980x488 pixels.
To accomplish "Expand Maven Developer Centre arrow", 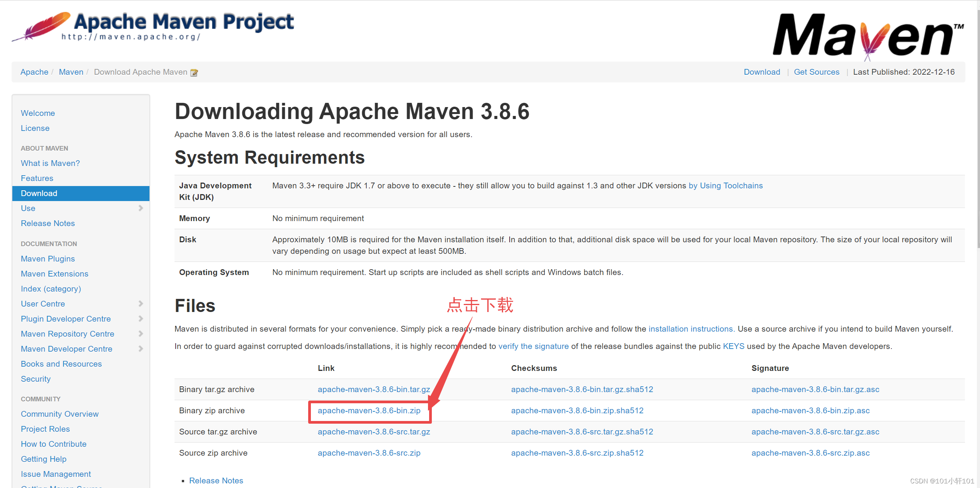I will pyautogui.click(x=141, y=349).
